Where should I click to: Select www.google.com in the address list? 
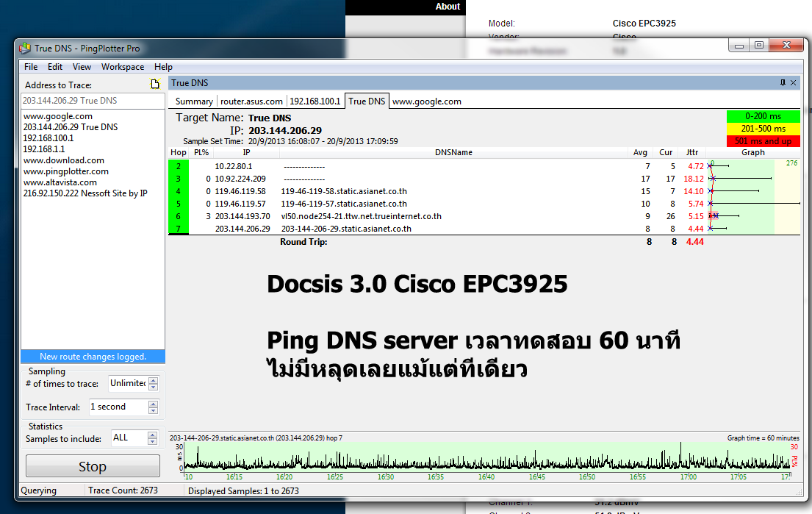58,116
